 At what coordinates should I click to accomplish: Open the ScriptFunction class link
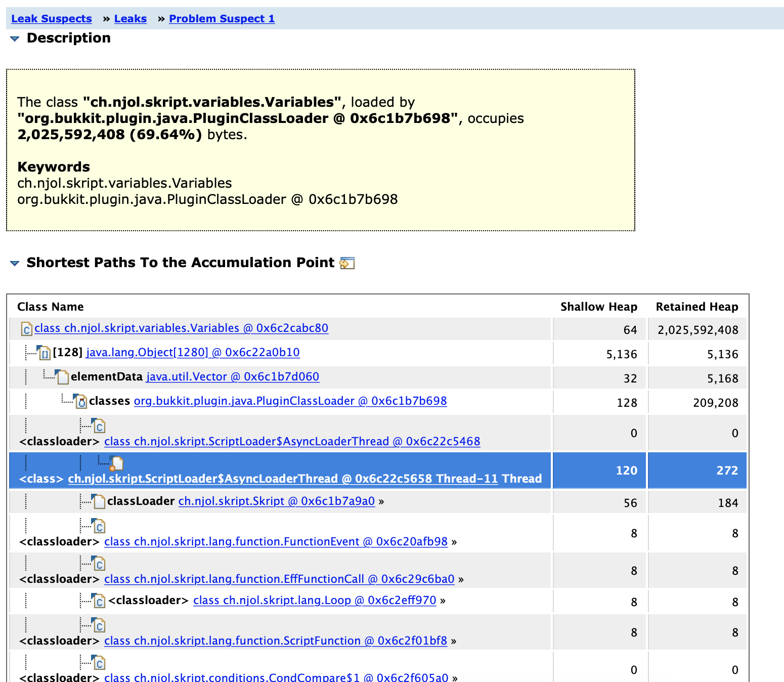275,641
